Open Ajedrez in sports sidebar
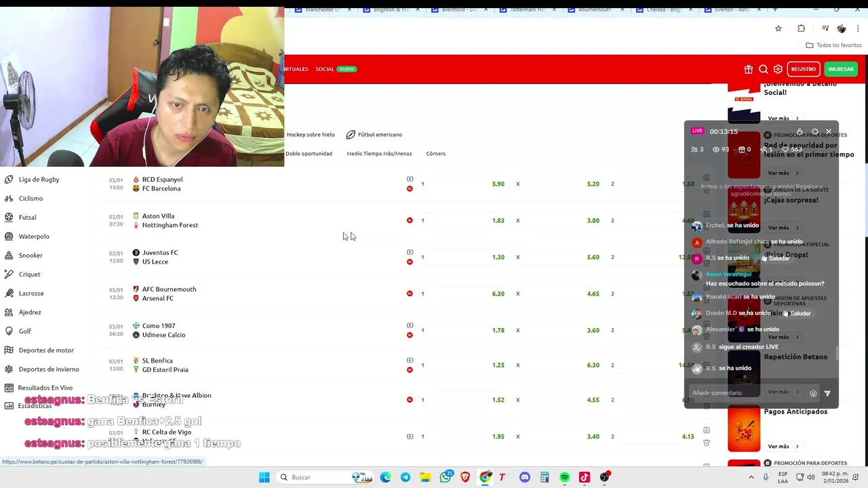Image resolution: width=868 pixels, height=488 pixels. (30, 312)
